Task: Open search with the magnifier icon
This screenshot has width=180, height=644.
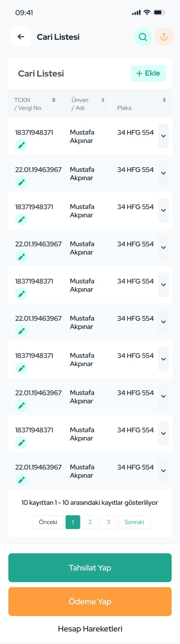Action: click(143, 37)
